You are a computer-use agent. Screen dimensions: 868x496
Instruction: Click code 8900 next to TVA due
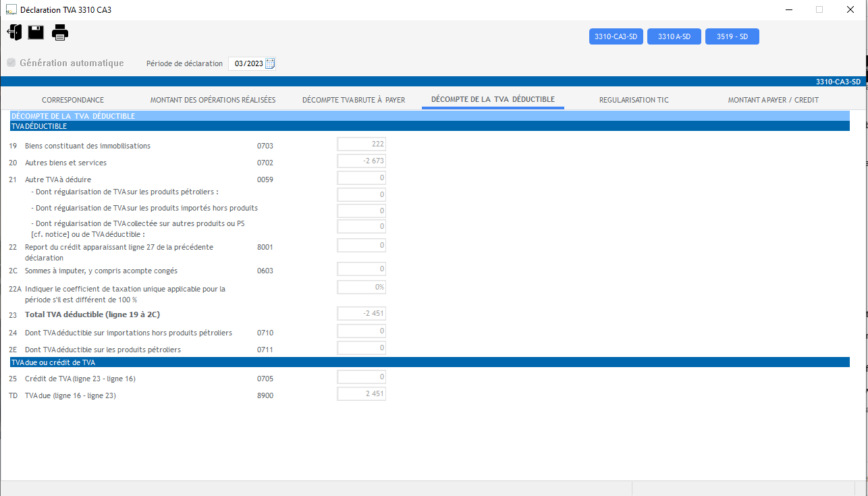click(x=265, y=395)
